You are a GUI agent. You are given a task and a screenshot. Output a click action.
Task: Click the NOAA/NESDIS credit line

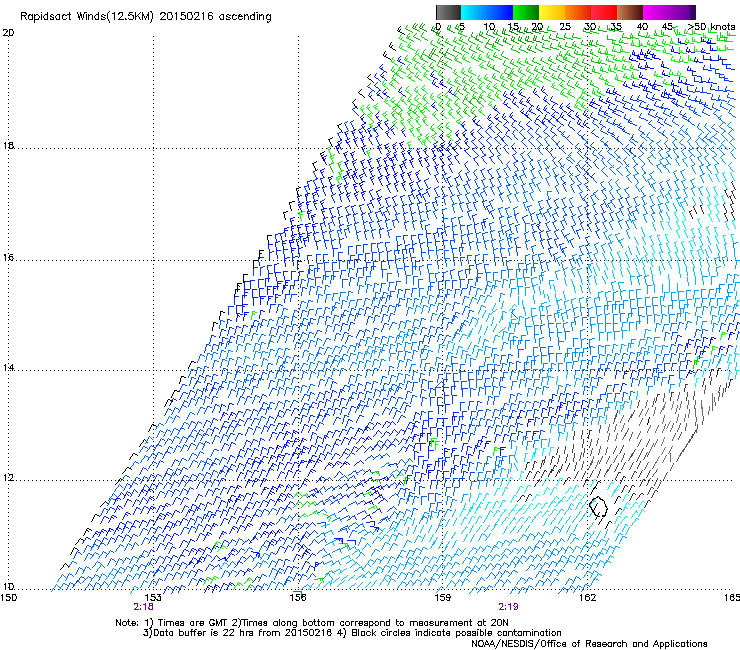[x=589, y=644]
